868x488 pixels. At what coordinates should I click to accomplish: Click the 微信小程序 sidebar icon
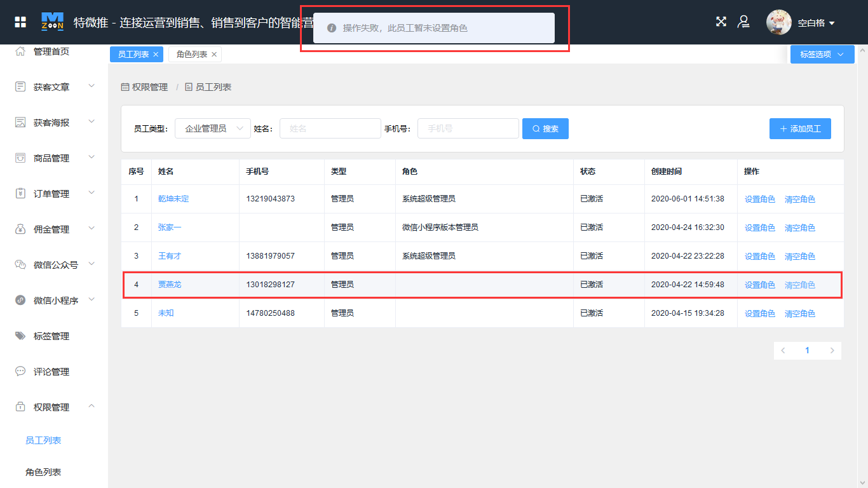pyautogui.click(x=20, y=300)
